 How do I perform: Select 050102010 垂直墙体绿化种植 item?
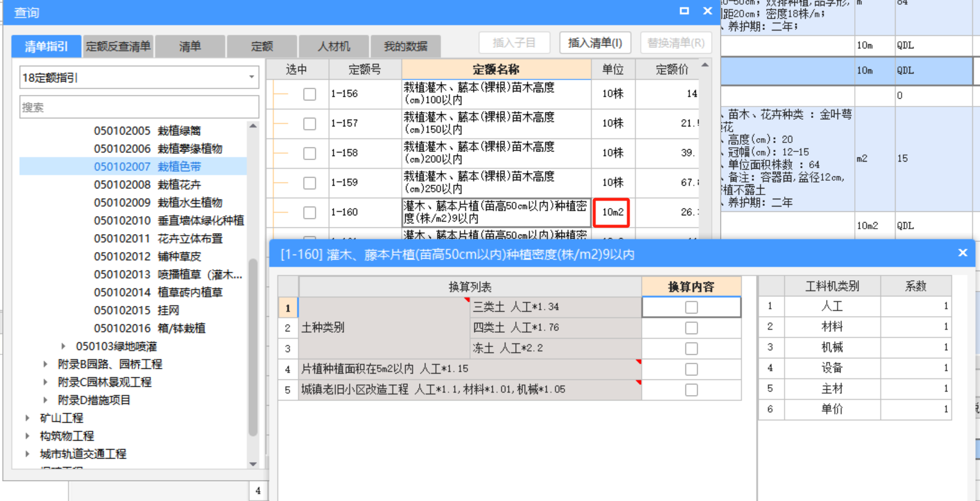(169, 220)
